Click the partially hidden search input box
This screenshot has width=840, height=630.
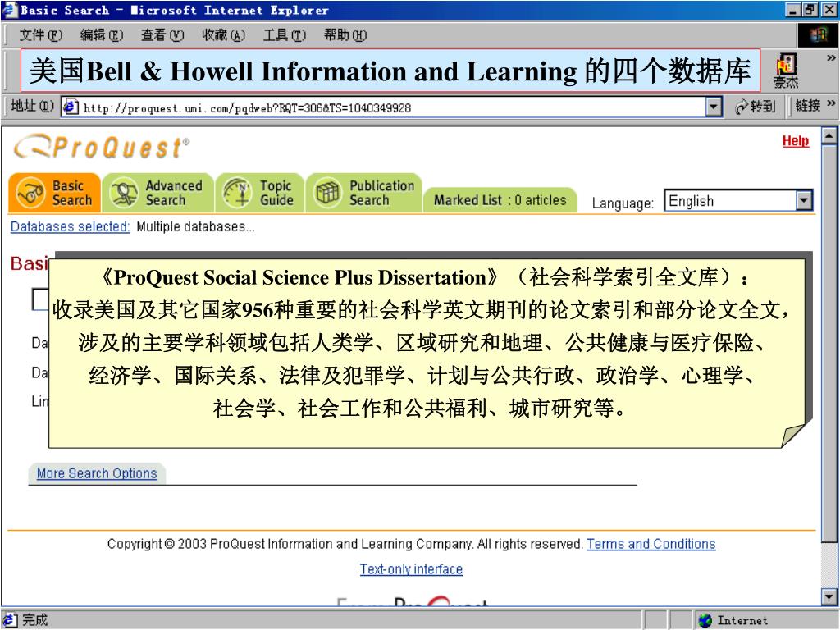click(x=40, y=299)
